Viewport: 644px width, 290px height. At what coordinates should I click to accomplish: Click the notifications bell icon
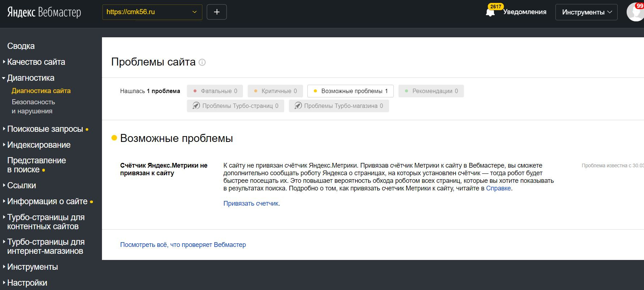click(x=490, y=12)
